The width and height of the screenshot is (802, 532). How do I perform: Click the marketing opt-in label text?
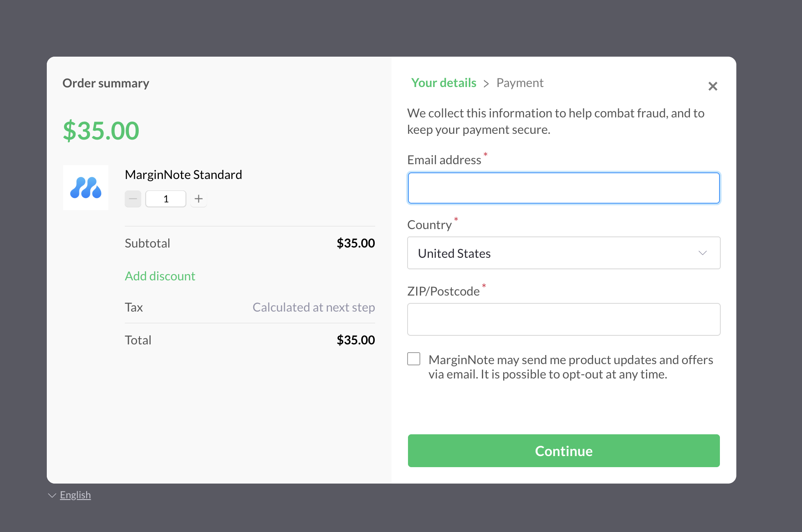tap(571, 367)
